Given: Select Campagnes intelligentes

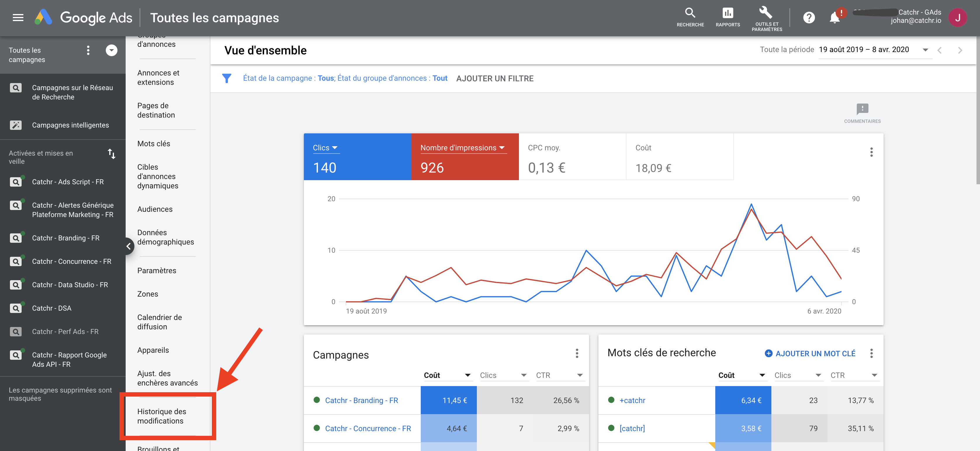Looking at the screenshot, I should pyautogui.click(x=63, y=125).
